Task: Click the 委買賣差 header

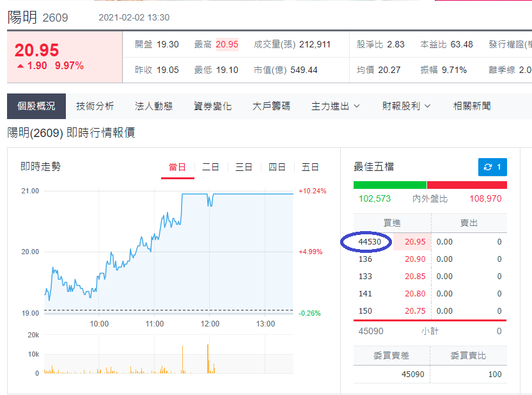Action: click(391, 355)
